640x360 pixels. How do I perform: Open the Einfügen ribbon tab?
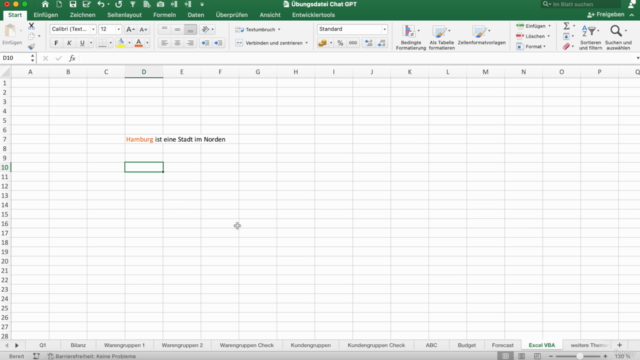point(46,15)
